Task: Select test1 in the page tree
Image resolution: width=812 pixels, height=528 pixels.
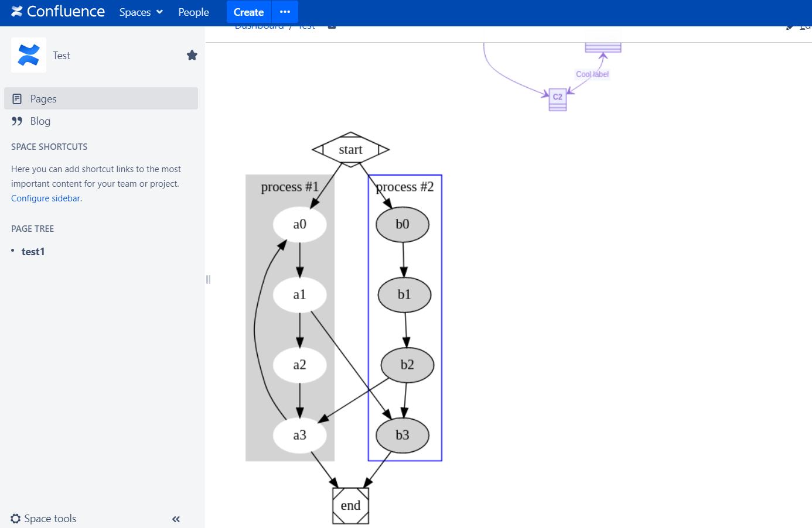Action: pyautogui.click(x=33, y=252)
